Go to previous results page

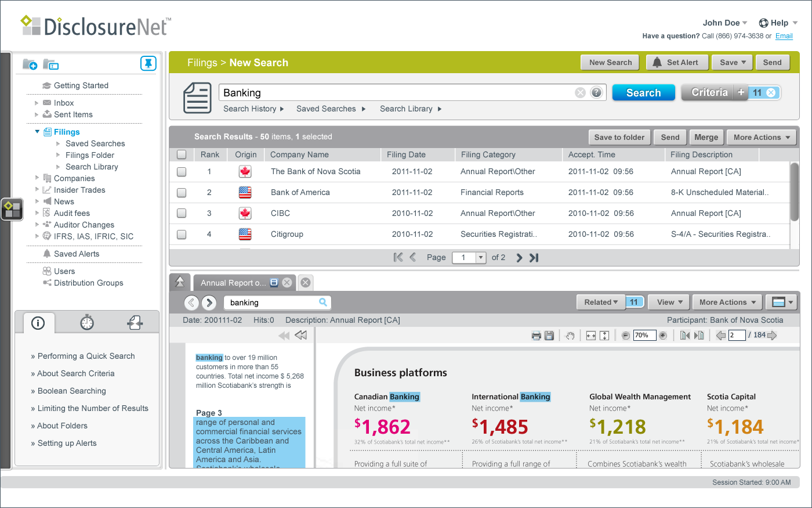coord(413,257)
